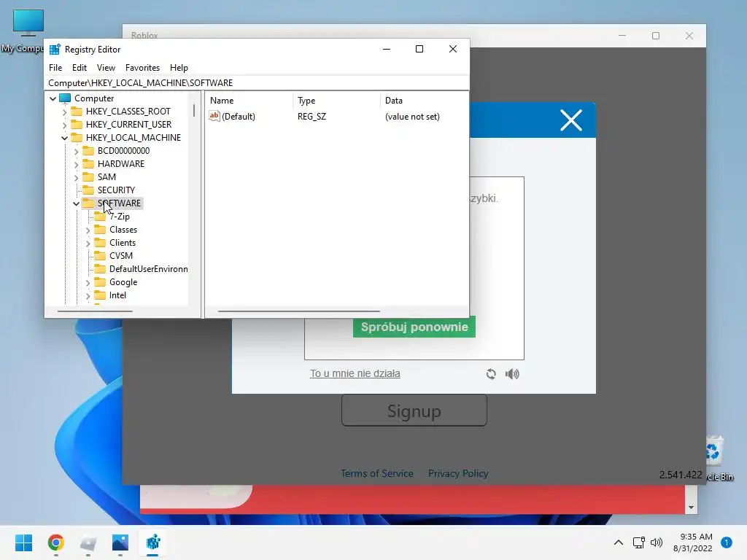Select the SOFTWARE key label
This screenshot has height=560, width=747.
pyautogui.click(x=119, y=203)
